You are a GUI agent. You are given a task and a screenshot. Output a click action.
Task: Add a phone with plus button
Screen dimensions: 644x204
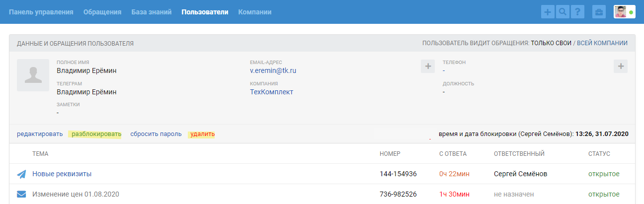pos(621,66)
